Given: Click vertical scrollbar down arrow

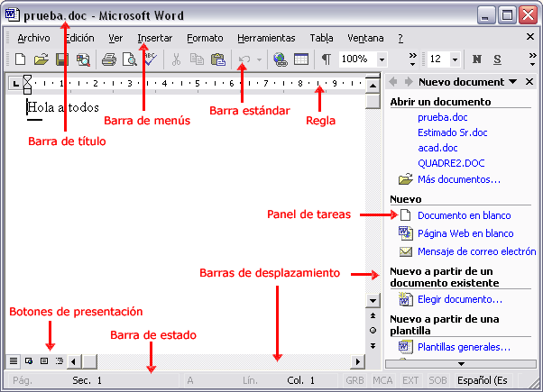Looking at the screenshot, I should pyautogui.click(x=373, y=301).
